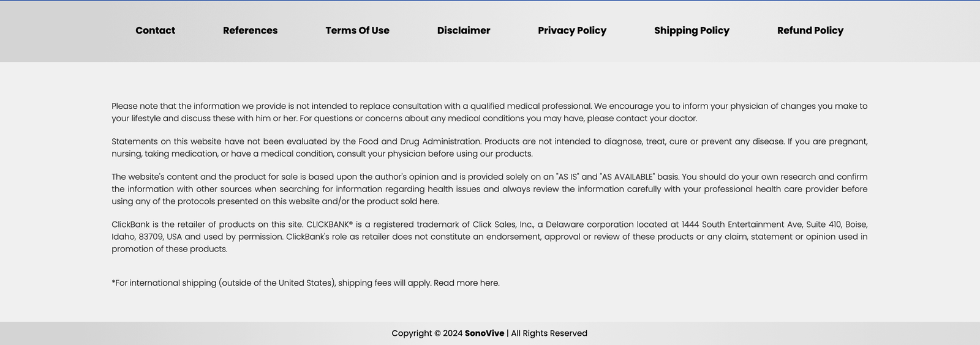Open the Shipping Policy link
This screenshot has width=980, height=345.
click(692, 31)
